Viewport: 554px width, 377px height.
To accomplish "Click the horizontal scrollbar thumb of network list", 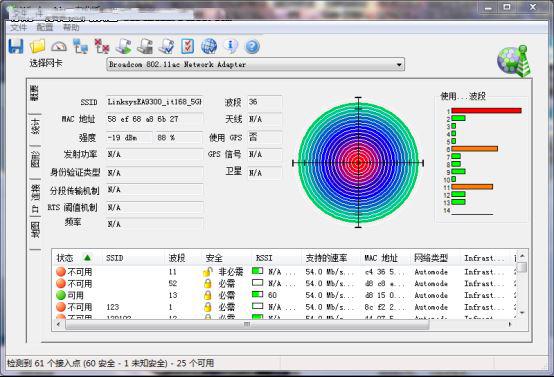I will click(247, 324).
